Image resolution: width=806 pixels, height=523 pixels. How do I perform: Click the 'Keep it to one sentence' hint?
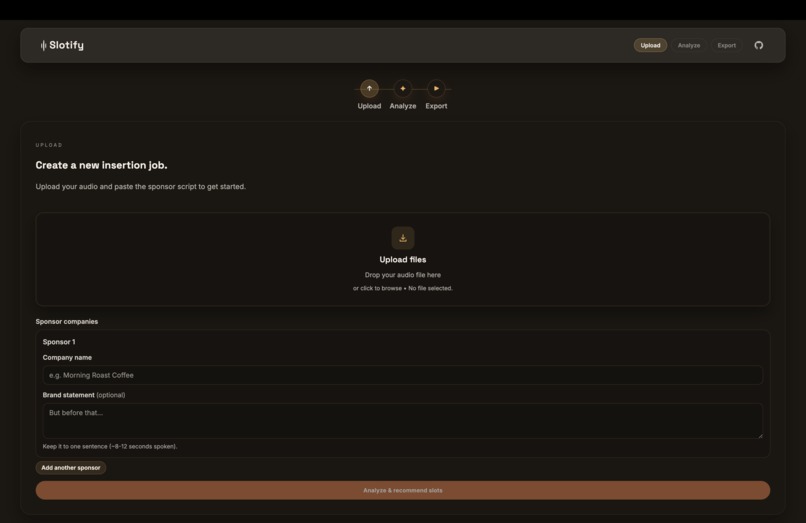point(110,446)
